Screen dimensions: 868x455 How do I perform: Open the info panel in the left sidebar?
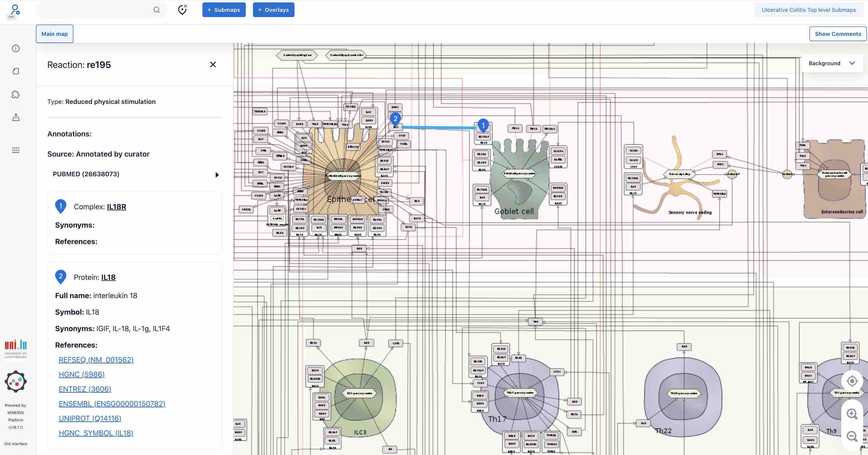coord(16,48)
